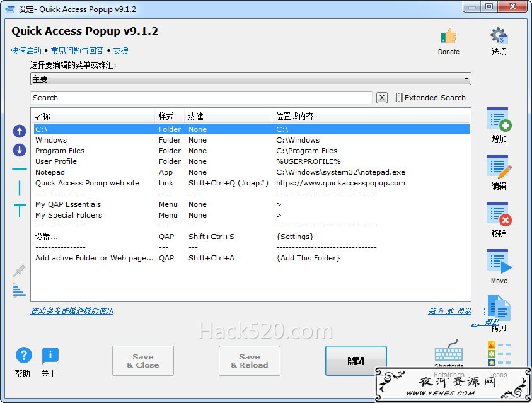Select the 设置... settings row

[x=252, y=237]
